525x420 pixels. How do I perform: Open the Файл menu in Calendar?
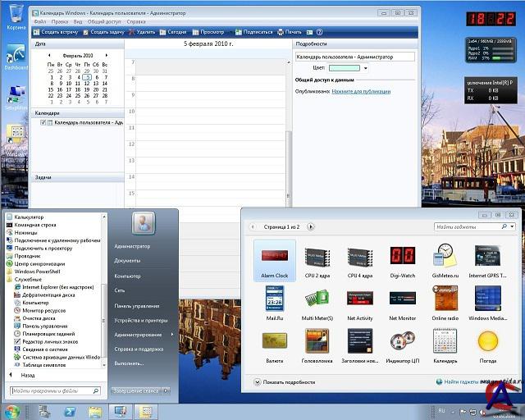(x=40, y=21)
